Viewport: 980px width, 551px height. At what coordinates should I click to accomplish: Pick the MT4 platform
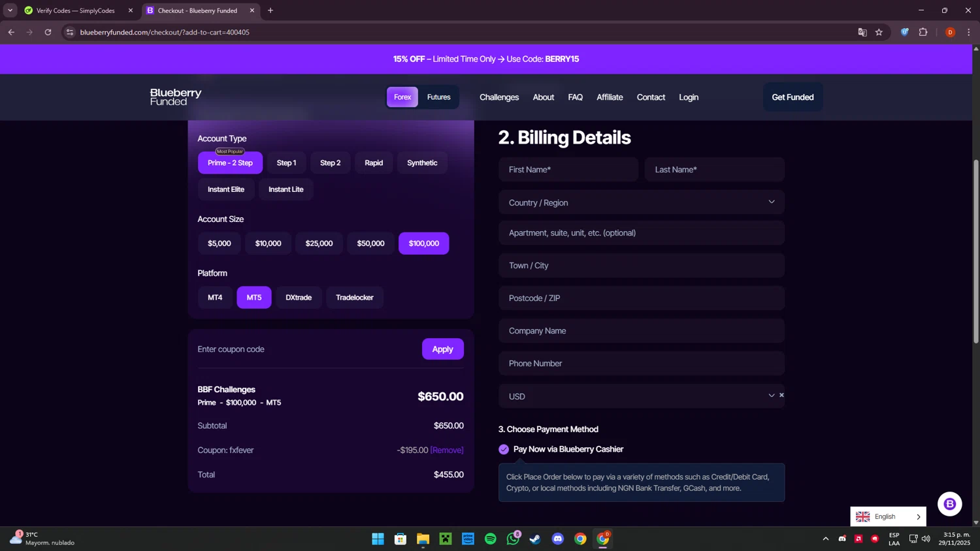pyautogui.click(x=215, y=298)
